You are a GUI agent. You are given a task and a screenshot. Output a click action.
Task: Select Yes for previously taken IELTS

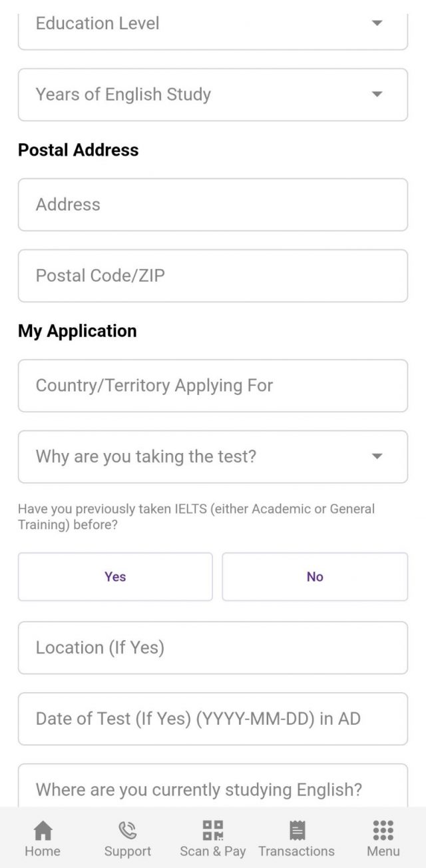pos(114,577)
